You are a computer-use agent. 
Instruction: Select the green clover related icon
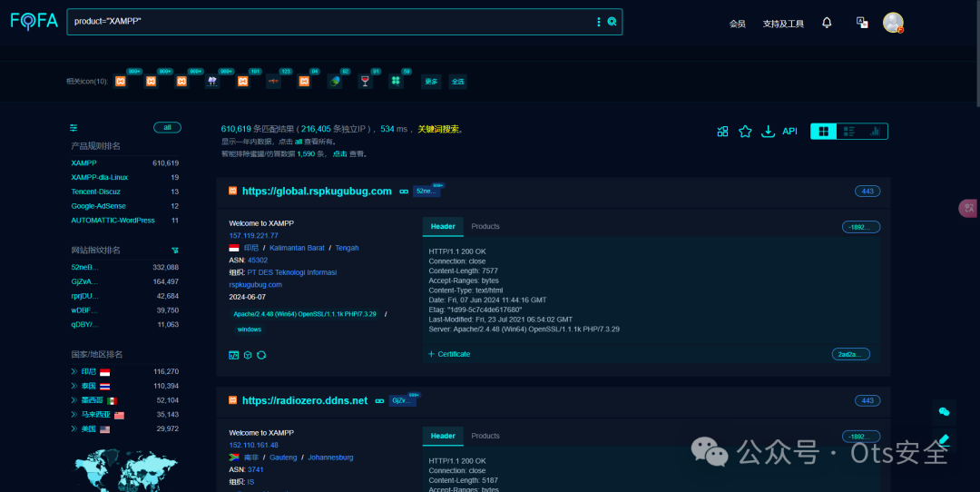point(396,82)
